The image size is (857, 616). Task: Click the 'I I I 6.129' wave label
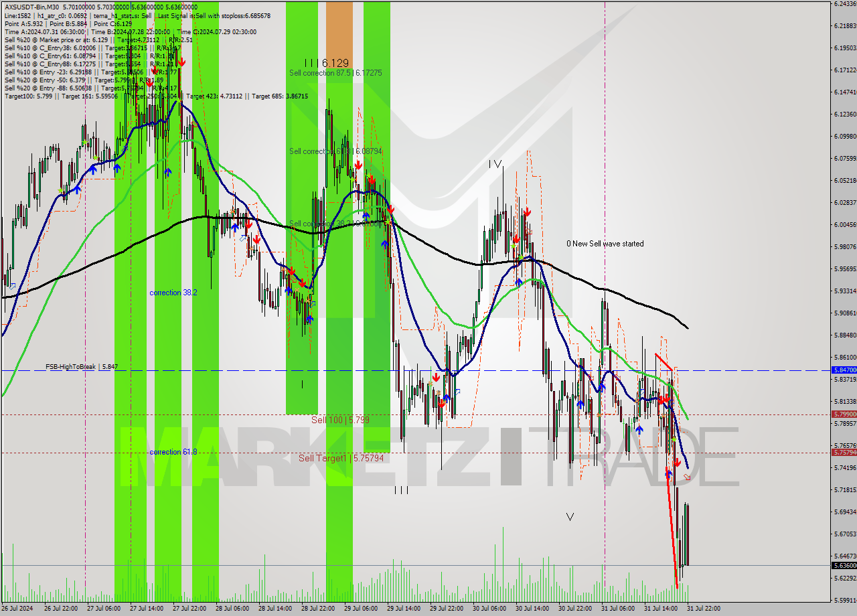(328, 62)
